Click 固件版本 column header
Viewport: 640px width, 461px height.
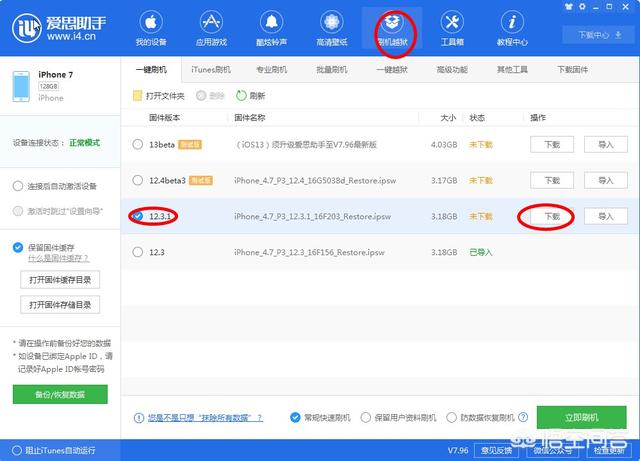click(x=164, y=118)
